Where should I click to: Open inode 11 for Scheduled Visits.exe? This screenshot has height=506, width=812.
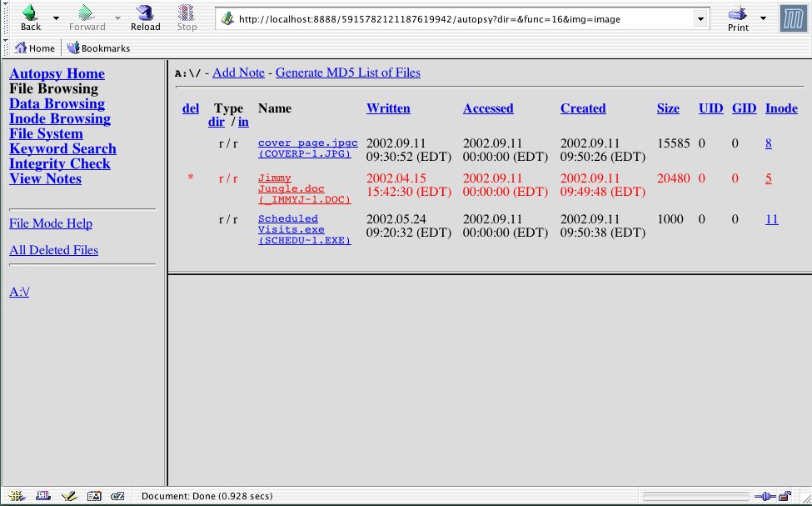pos(771,219)
